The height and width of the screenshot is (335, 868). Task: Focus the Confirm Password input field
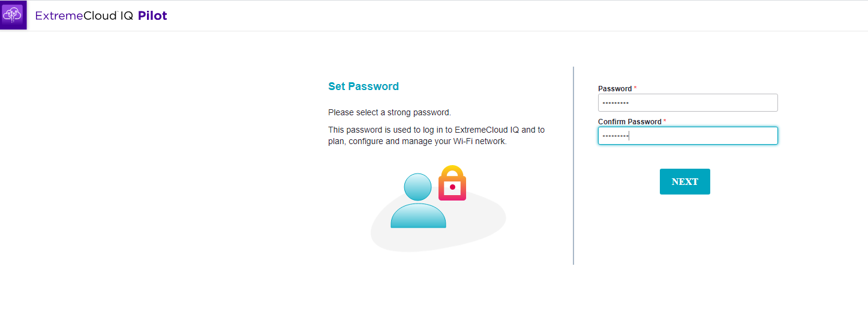[x=687, y=136]
